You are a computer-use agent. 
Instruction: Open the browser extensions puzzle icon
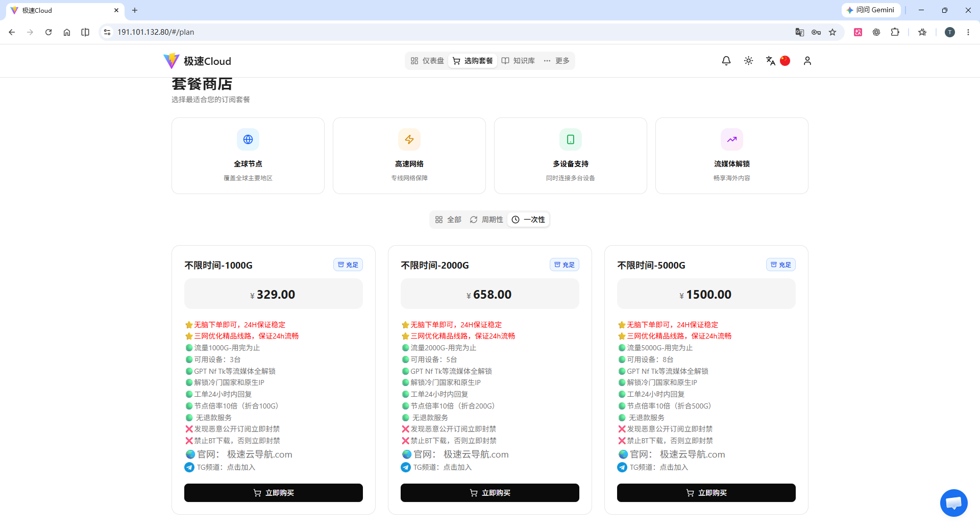coord(895,32)
